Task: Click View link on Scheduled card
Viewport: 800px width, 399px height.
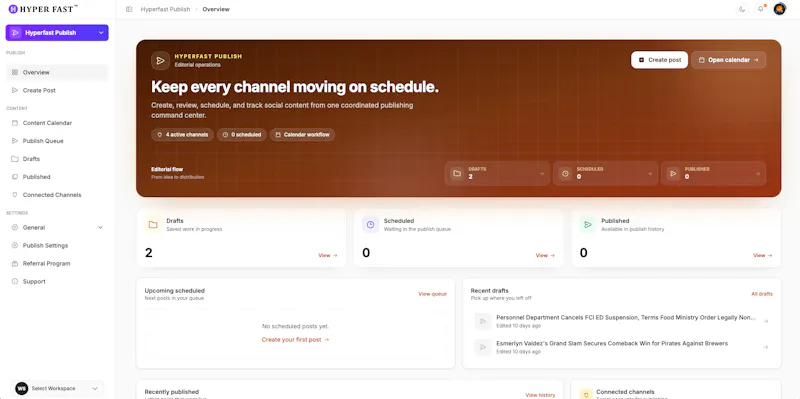Action: (545, 255)
